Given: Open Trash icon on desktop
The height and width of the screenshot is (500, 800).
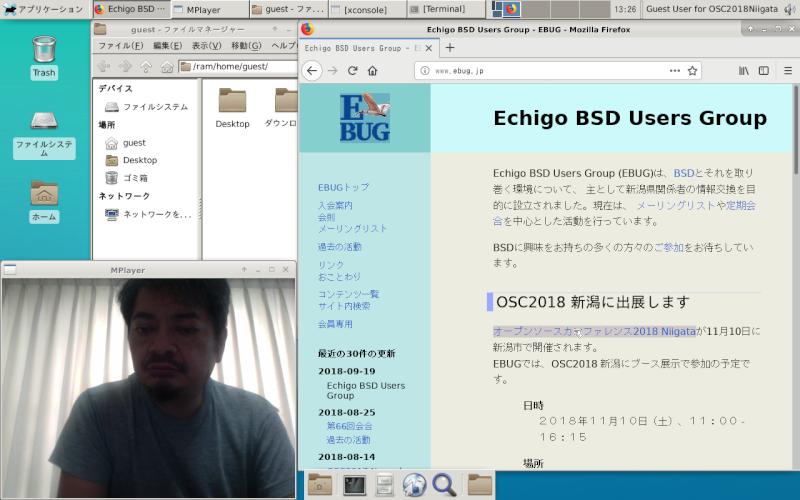Looking at the screenshot, I should point(44,57).
